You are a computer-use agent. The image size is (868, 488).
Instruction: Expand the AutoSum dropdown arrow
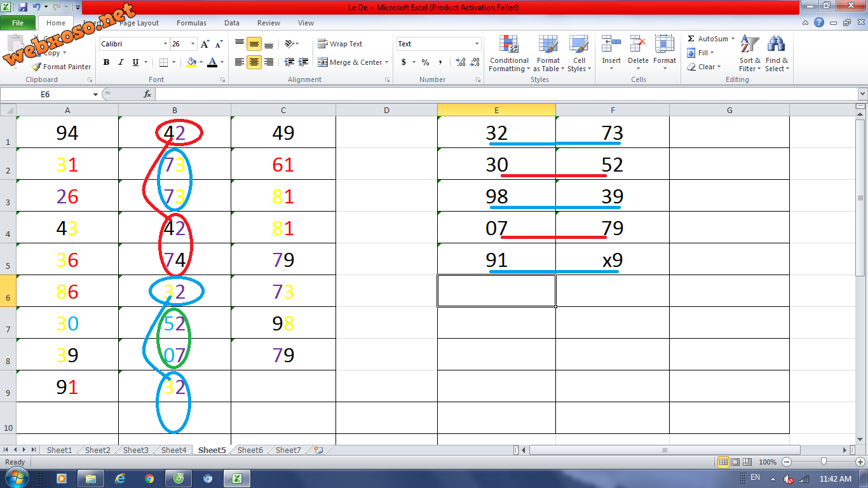pos(733,39)
